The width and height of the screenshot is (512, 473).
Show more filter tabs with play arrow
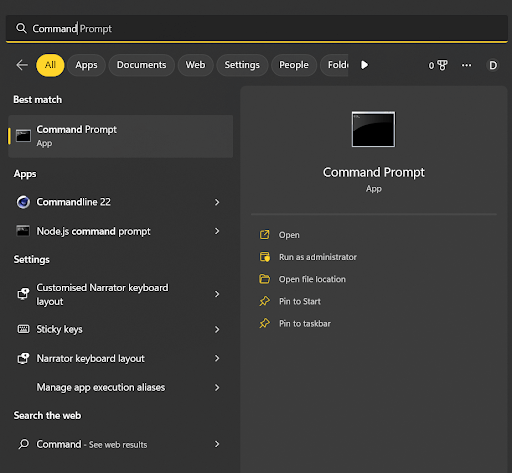[365, 65]
